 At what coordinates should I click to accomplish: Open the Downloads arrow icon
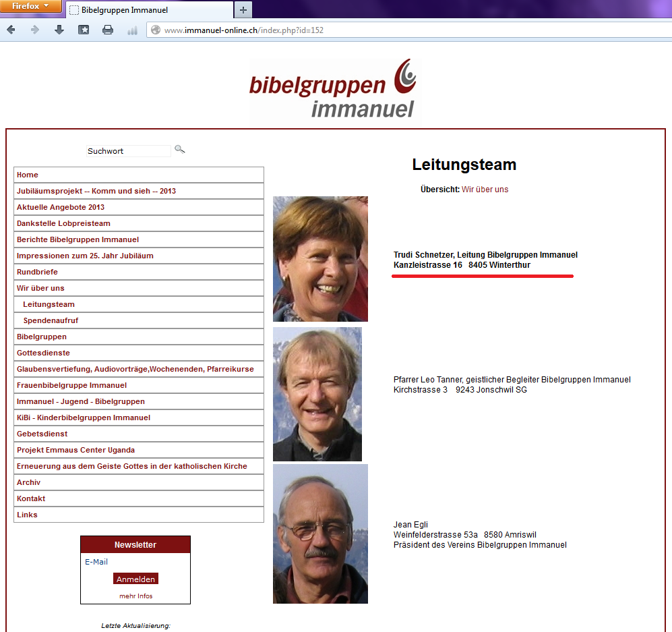point(59,30)
